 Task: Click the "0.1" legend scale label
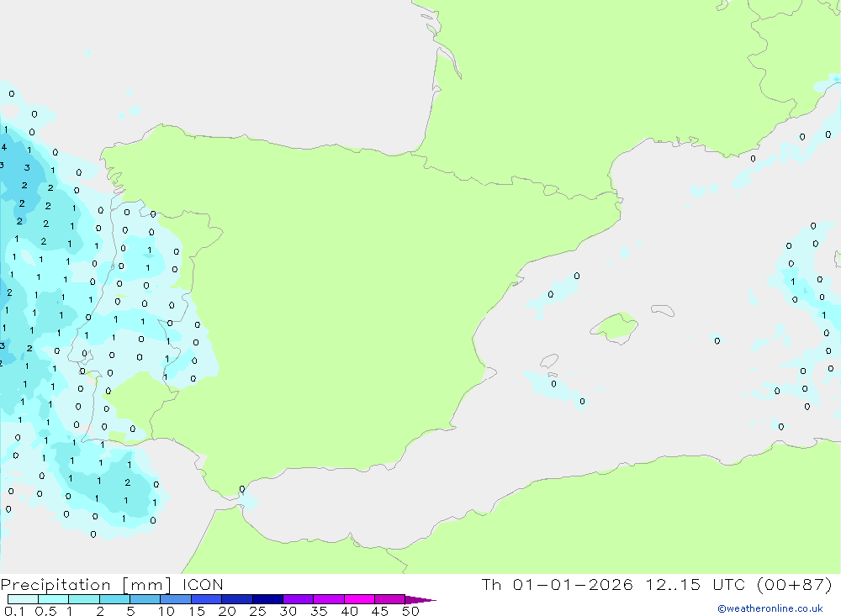pos(14,611)
